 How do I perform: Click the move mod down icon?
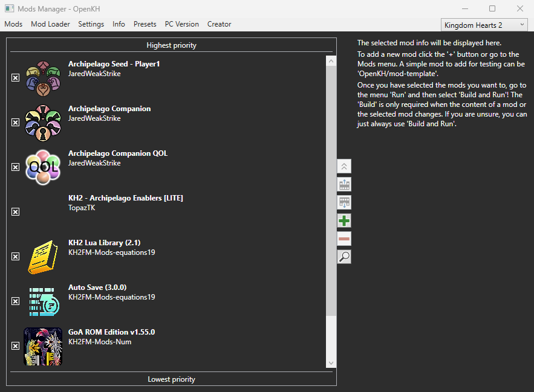tap(344, 203)
